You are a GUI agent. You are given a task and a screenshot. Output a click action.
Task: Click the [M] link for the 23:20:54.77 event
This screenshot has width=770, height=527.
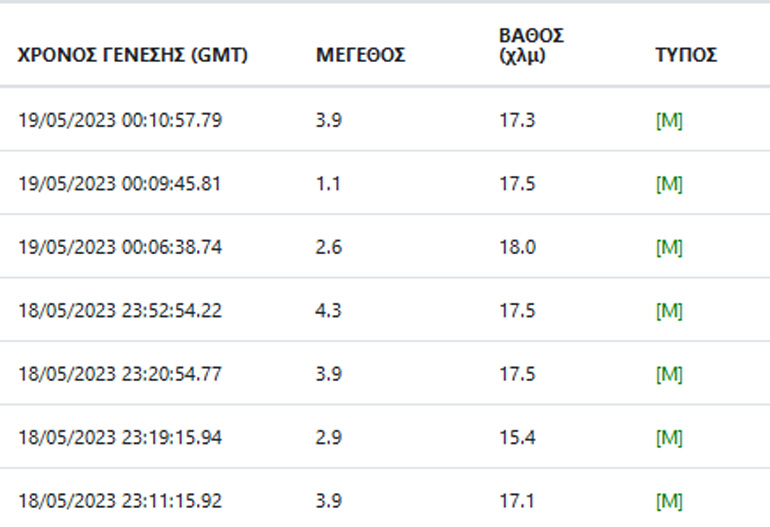668,374
